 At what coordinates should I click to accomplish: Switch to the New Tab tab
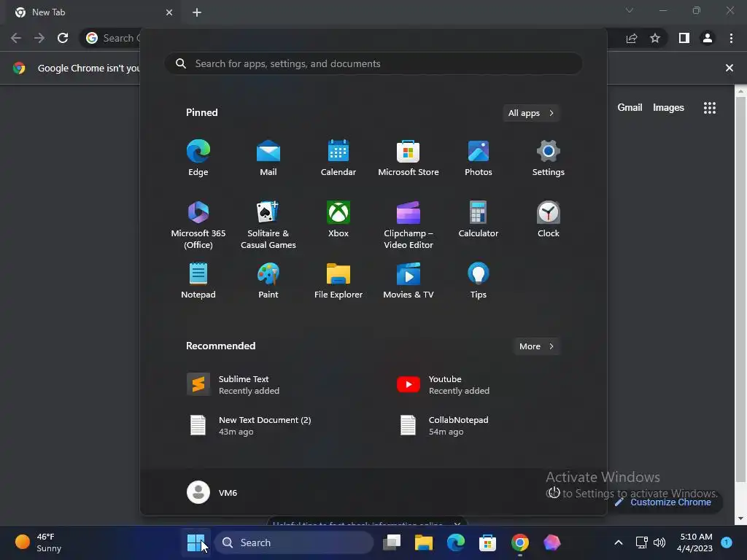(x=93, y=12)
